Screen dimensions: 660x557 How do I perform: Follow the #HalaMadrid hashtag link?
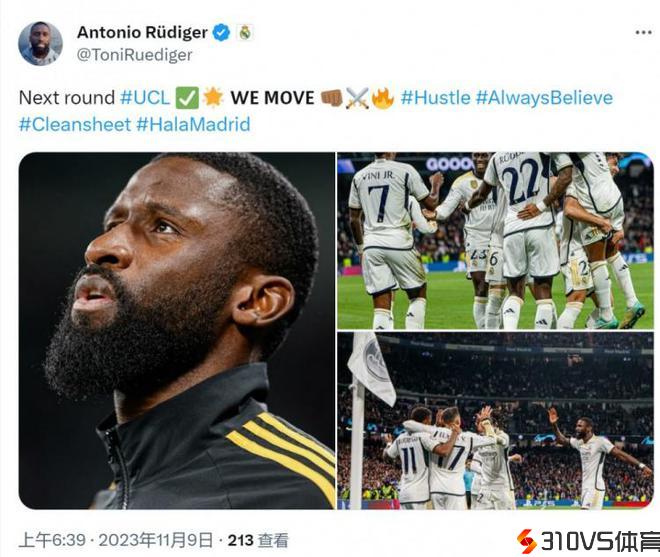(194, 125)
